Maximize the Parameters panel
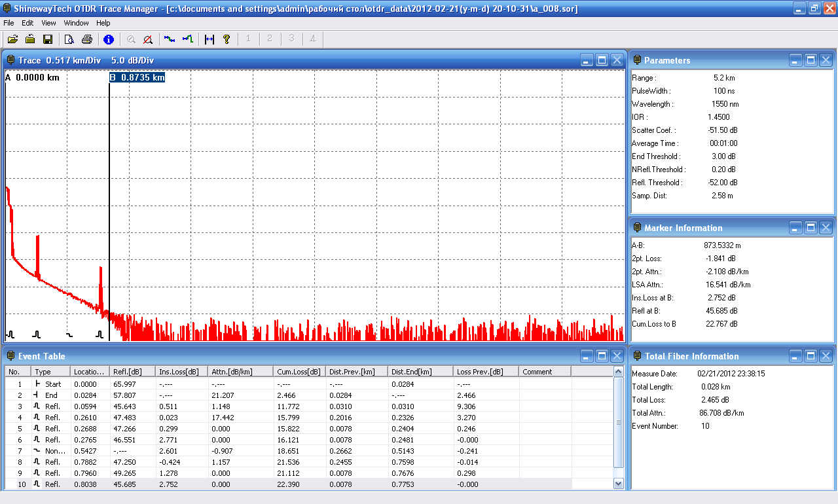Image resolution: width=838 pixels, height=504 pixels. [x=811, y=60]
